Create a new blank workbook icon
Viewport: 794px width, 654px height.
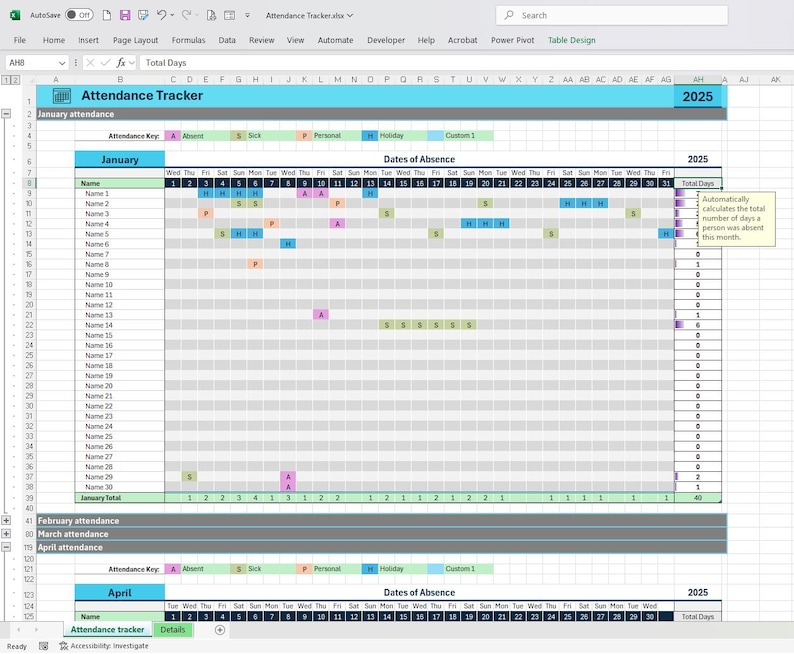[107, 15]
